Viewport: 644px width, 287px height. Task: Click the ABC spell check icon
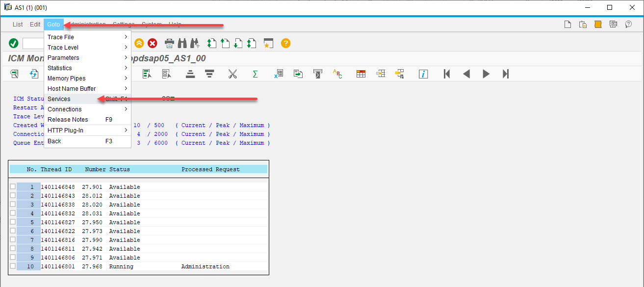pos(337,74)
